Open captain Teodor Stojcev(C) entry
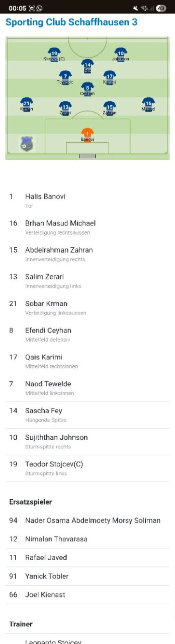175x644 pixels. [x=87, y=468]
